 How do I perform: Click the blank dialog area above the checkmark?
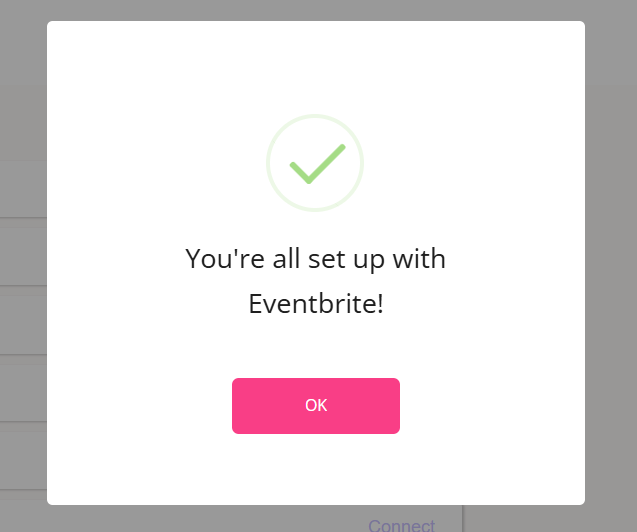tap(316, 67)
